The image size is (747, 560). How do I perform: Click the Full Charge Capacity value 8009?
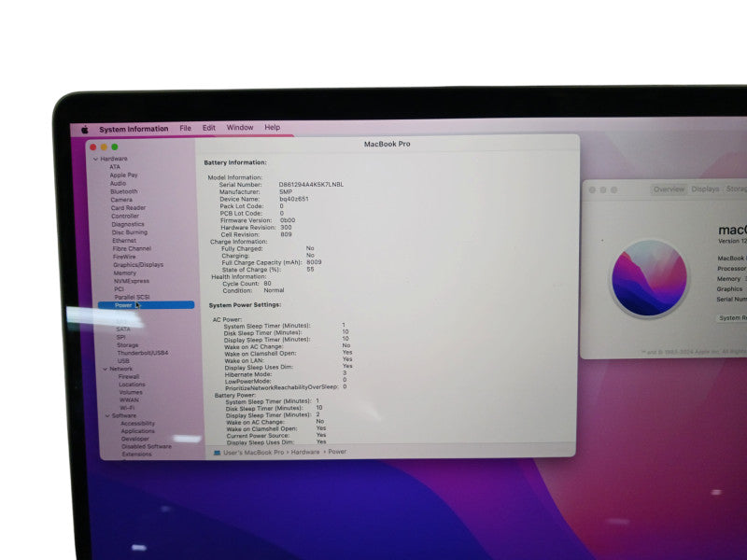314,262
